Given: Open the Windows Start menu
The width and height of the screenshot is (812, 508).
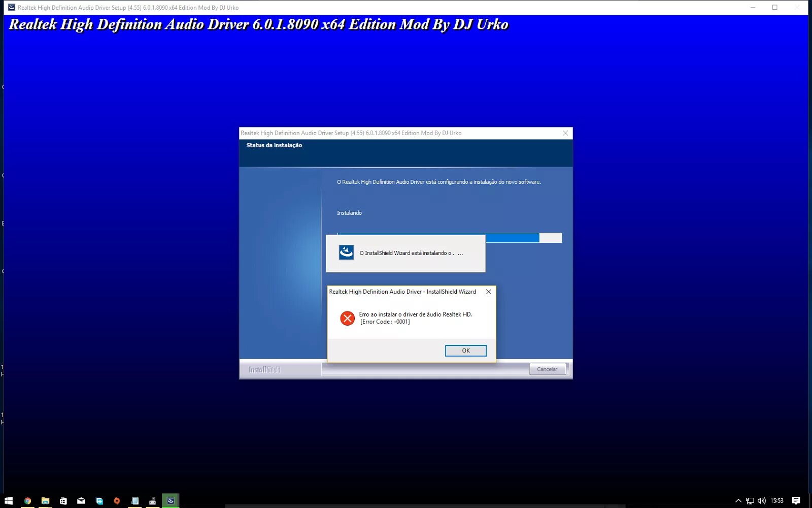Looking at the screenshot, I should 9,500.
